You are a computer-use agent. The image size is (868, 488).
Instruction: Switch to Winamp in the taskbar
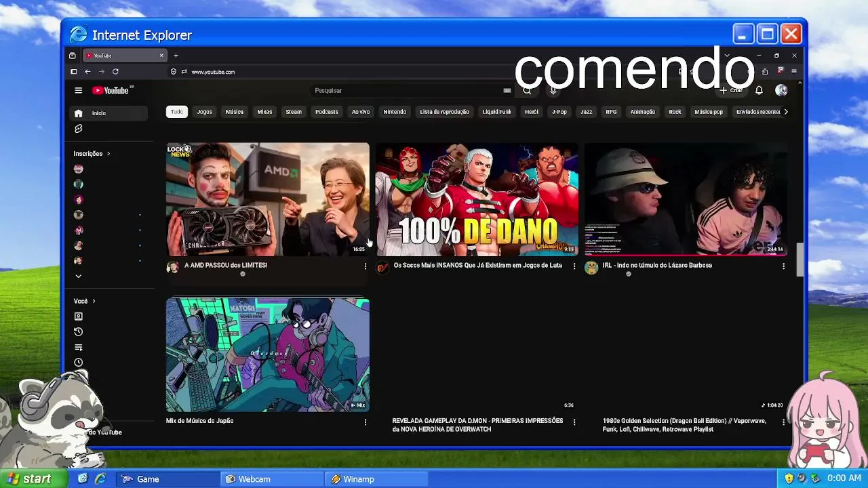376,479
